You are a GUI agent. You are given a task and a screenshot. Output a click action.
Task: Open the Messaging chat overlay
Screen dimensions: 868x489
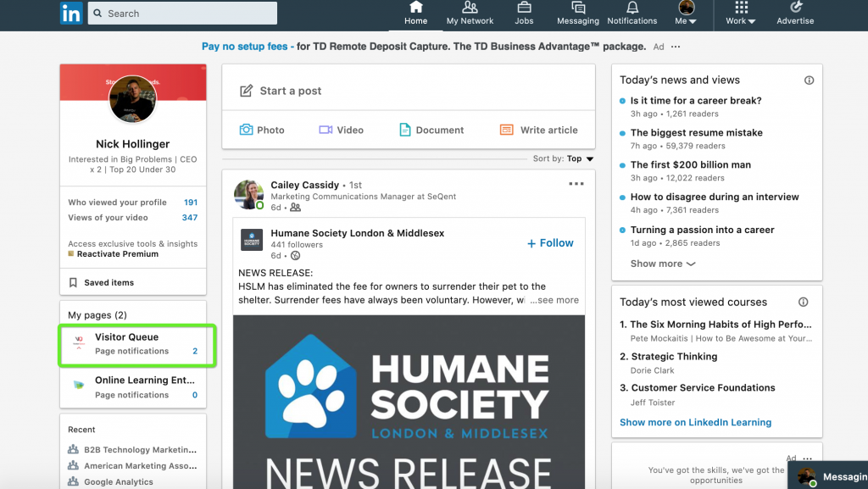(x=829, y=475)
